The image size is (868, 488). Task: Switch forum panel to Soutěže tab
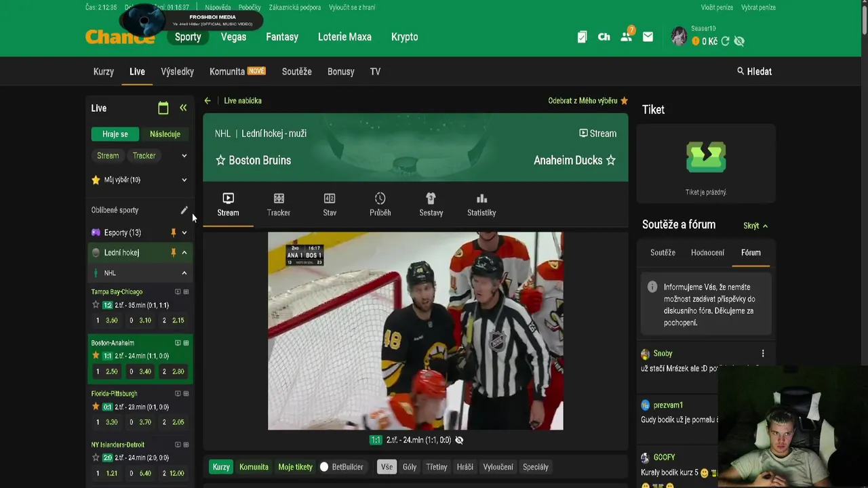[663, 253]
